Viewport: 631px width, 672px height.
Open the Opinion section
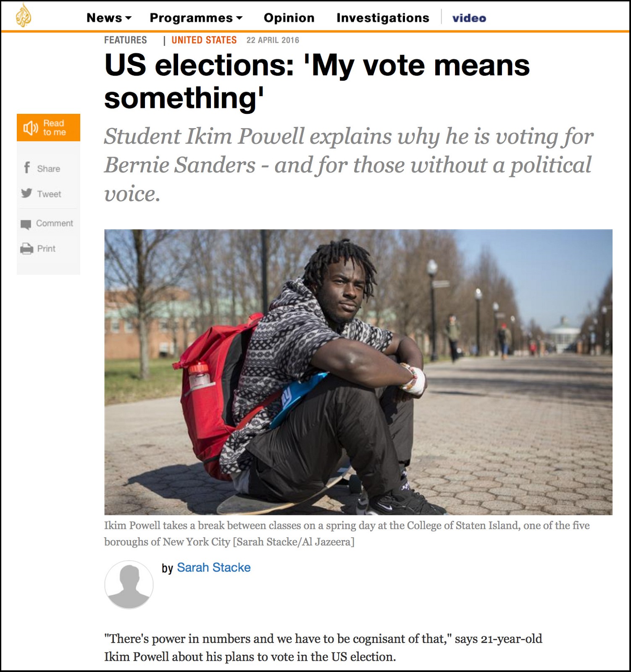click(x=289, y=18)
